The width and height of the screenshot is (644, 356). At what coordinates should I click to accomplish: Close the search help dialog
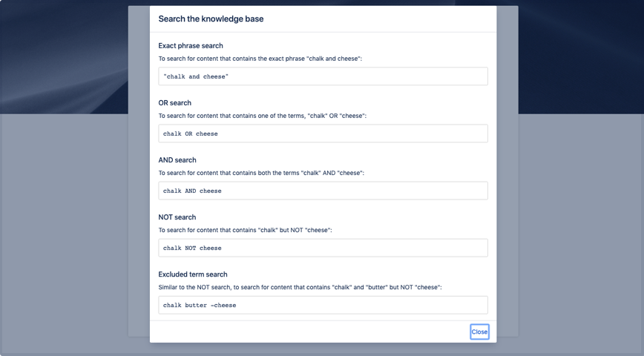(479, 332)
